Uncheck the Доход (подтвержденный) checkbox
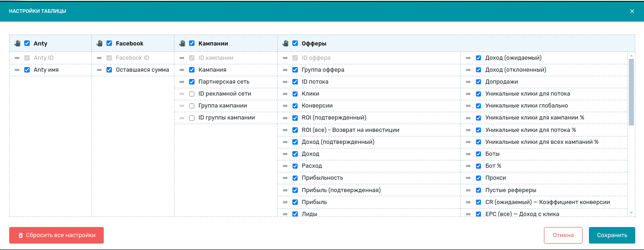Image resolution: width=644 pixels, height=250 pixels. (295, 142)
